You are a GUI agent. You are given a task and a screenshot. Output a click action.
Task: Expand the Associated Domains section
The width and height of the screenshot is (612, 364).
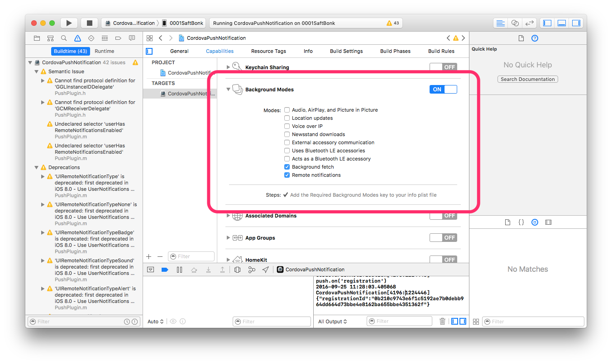[x=228, y=216]
